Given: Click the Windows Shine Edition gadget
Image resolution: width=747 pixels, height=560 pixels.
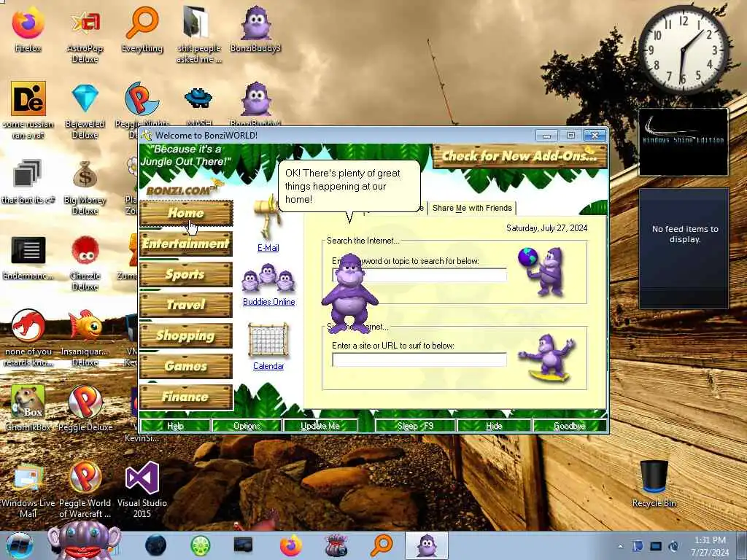Looking at the screenshot, I should pos(683,142).
